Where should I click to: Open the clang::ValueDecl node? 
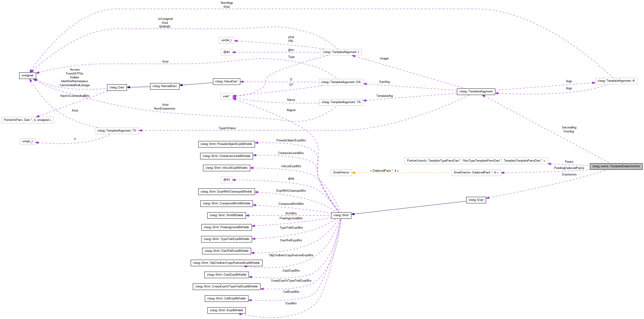pyautogui.click(x=226, y=81)
